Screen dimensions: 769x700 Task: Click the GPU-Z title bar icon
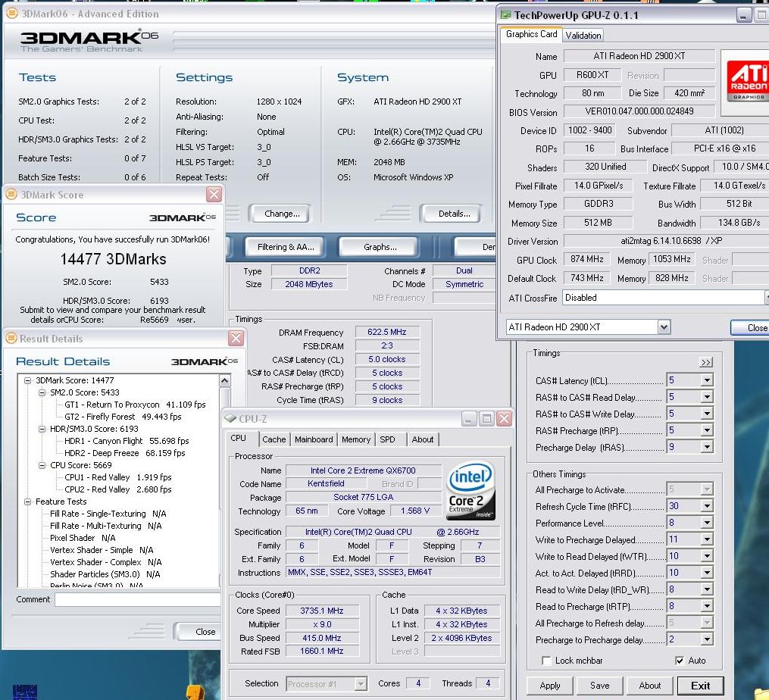coord(505,14)
